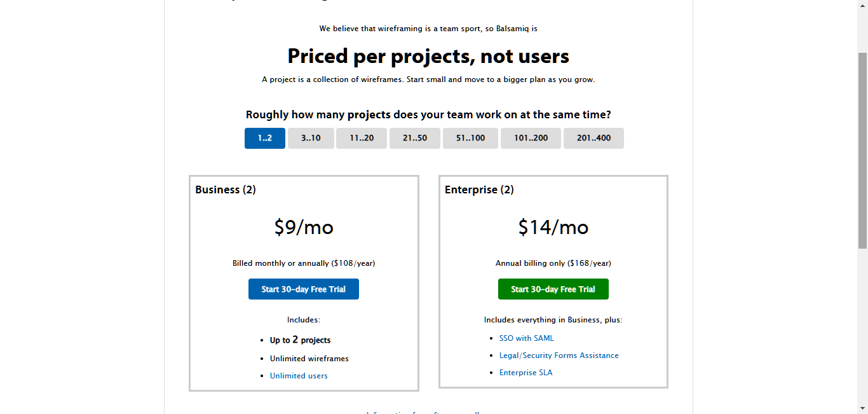Click the $14/mo price text
Screen dimensions: 868x414
[x=553, y=227]
